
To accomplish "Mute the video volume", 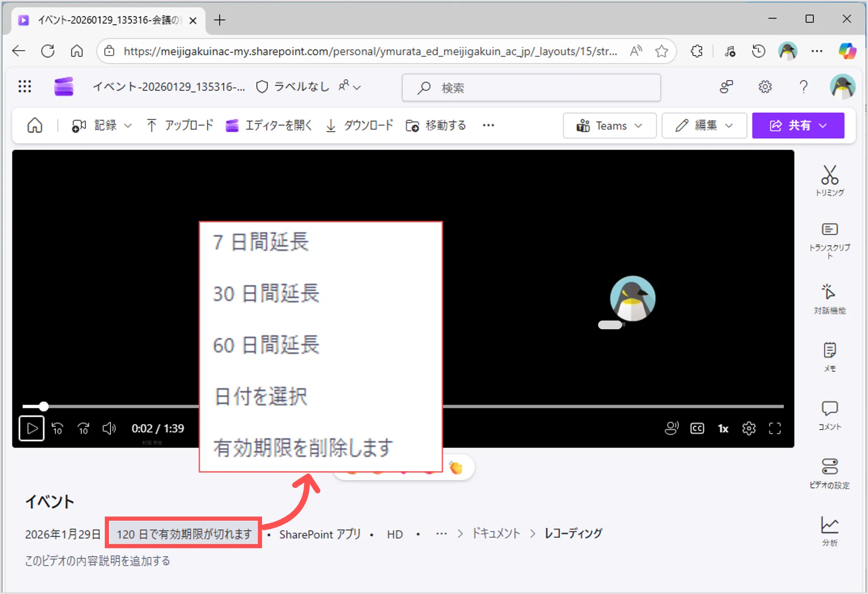I will [x=109, y=428].
